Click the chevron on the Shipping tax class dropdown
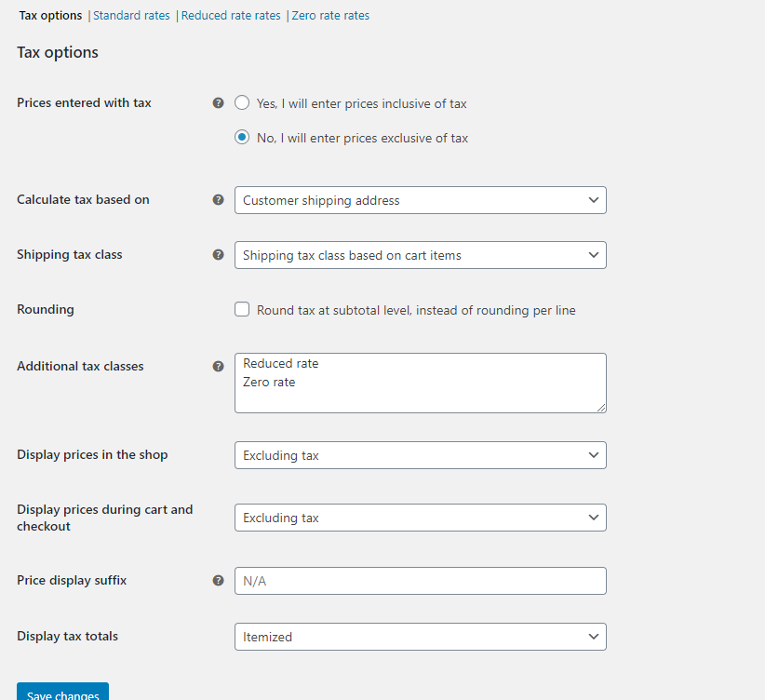765x700 pixels. [x=594, y=255]
